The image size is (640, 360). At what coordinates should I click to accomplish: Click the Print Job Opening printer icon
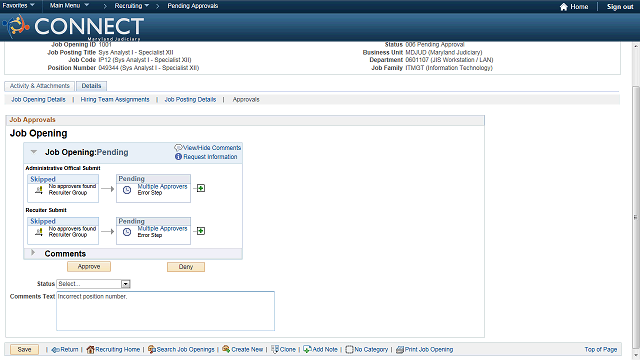400,350
